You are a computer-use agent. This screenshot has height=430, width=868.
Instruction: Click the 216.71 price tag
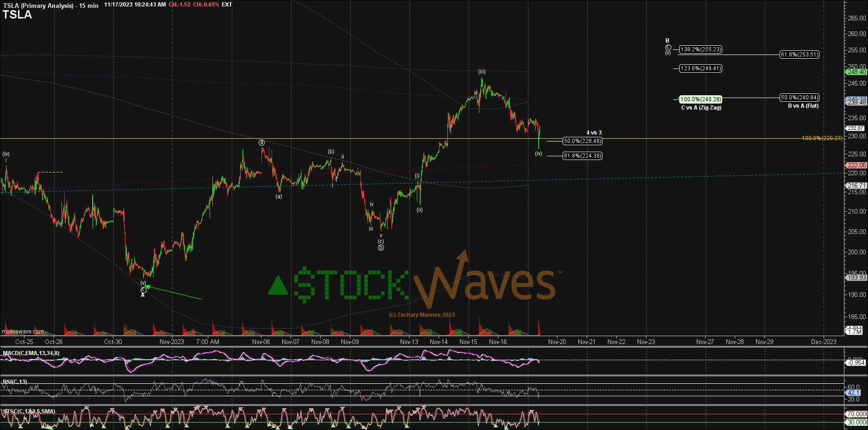pyautogui.click(x=856, y=185)
